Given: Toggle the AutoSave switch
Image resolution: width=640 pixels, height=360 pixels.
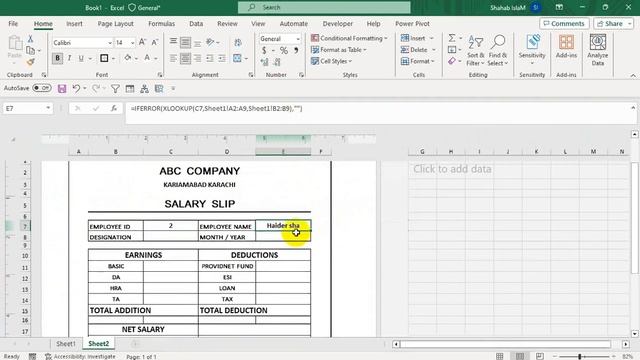Looking at the screenshot, I should point(42,88).
